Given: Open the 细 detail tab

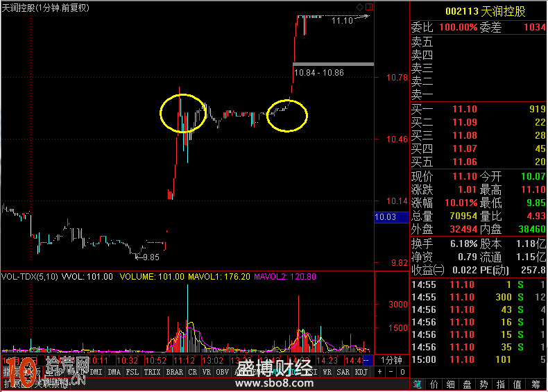Looking at the screenshot, I should pos(450,384).
